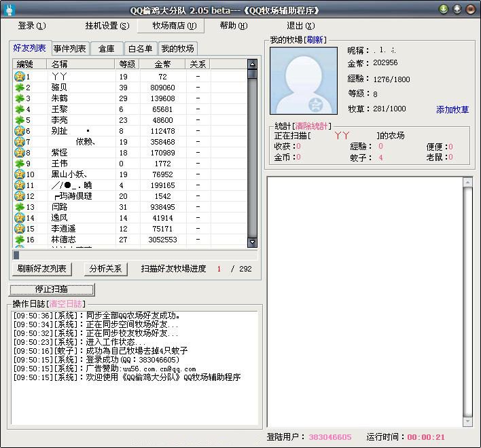481x448 pixels.
Task: Click the 牧草 value 281/1000
Action: coord(389,109)
